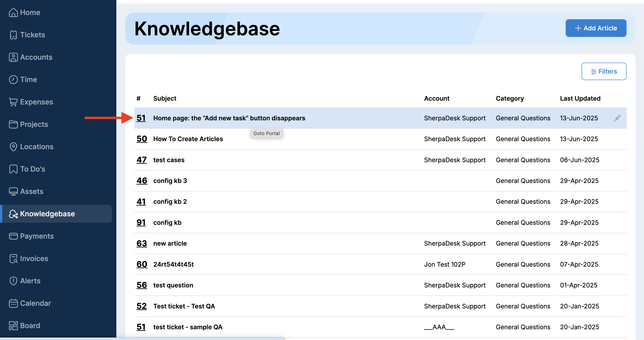This screenshot has height=340, width=644.
Task: Go to the Invoices section
Action: 34,258
